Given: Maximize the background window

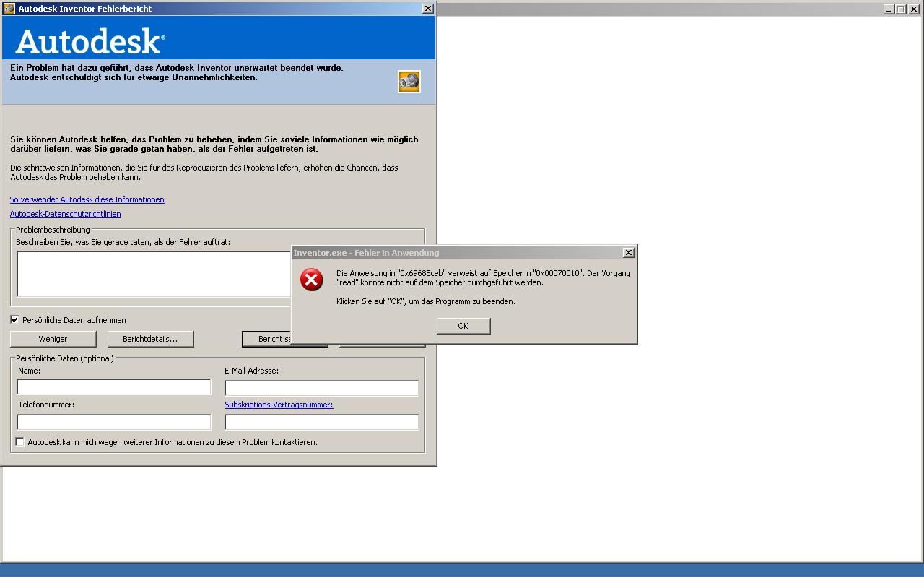Looking at the screenshot, I should pos(900,9).
